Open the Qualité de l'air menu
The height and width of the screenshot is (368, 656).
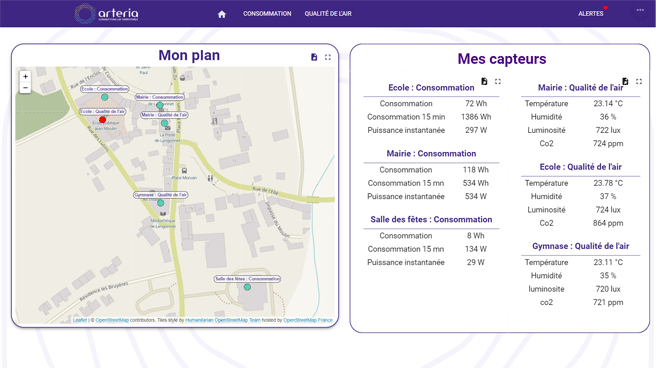point(328,14)
